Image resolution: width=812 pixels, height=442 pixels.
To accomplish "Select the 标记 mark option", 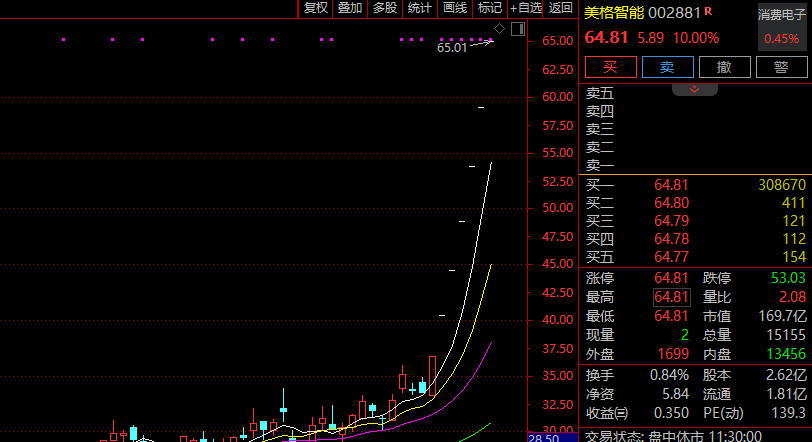I will click(490, 8).
